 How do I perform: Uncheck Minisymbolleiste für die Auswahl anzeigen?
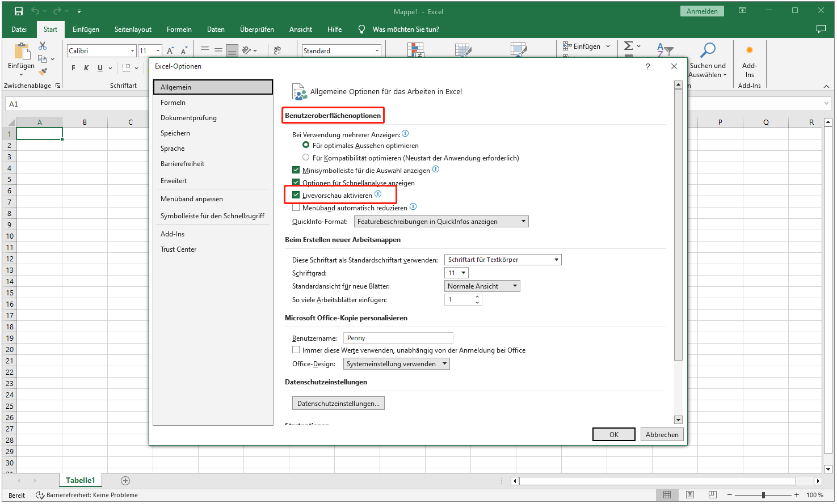click(296, 170)
